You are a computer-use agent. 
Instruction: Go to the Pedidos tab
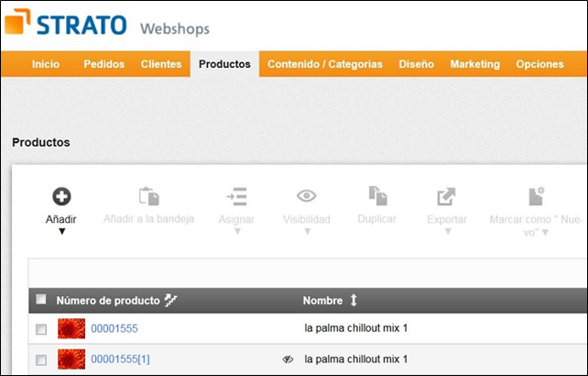pos(103,64)
